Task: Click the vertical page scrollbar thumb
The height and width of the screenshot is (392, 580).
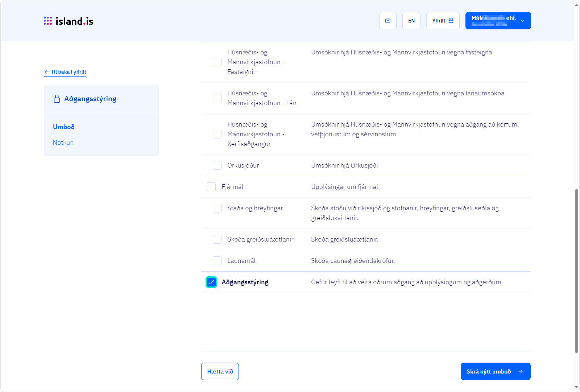Action: coord(576,271)
